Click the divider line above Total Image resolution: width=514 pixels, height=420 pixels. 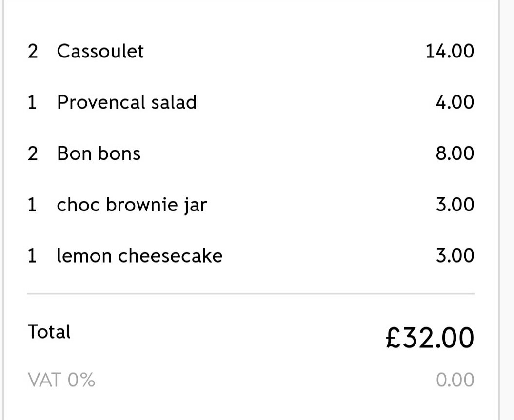pyautogui.click(x=251, y=294)
